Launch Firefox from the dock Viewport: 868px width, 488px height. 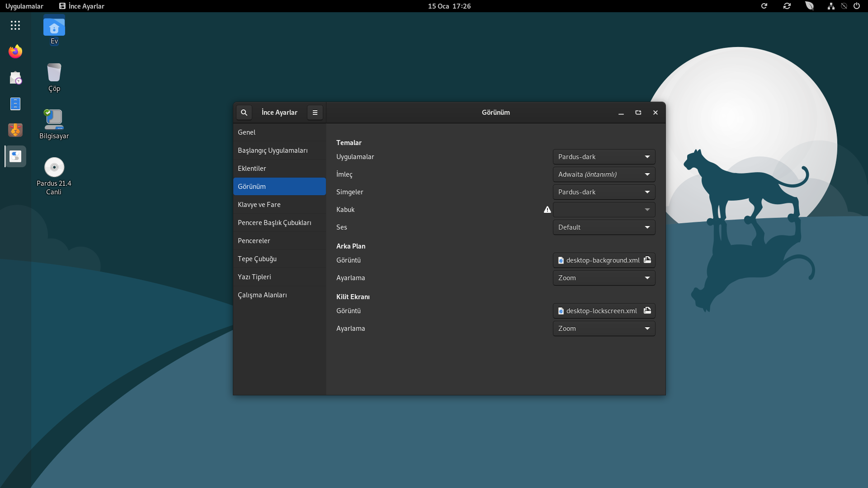[15, 52]
